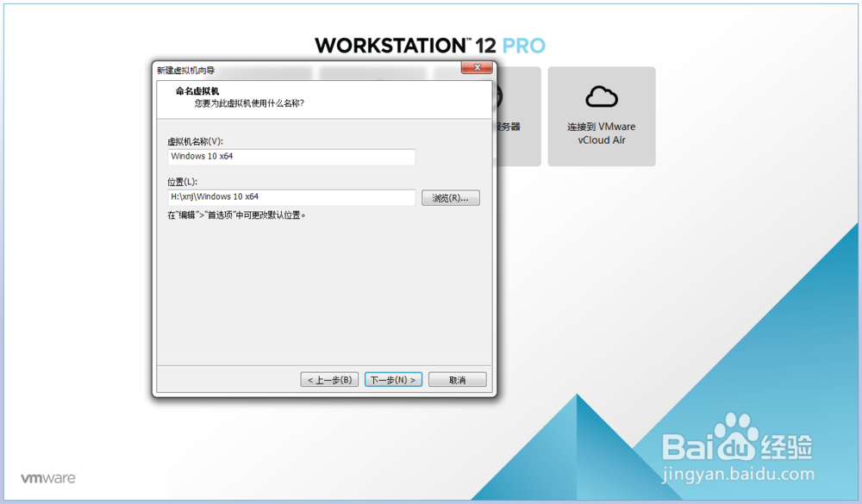862x504 pixels.
Task: Click the vmware logo at bottom left
Action: (48, 478)
